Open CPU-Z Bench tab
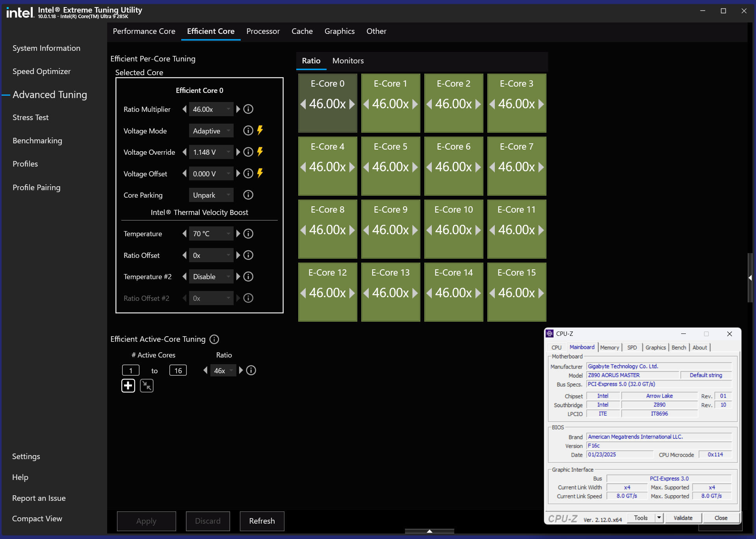This screenshot has width=756, height=539. pos(678,347)
